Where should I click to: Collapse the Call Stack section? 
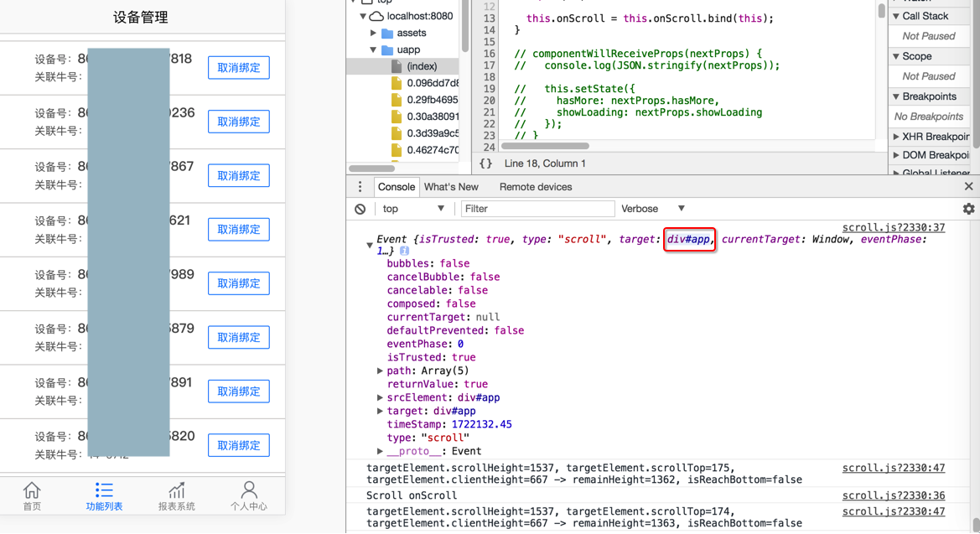coord(896,16)
